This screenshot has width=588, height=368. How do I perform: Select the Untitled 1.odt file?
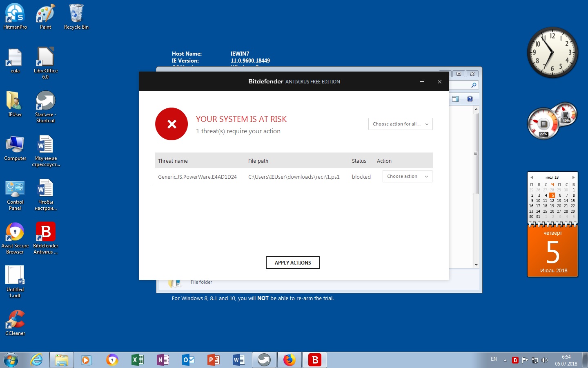click(x=15, y=282)
